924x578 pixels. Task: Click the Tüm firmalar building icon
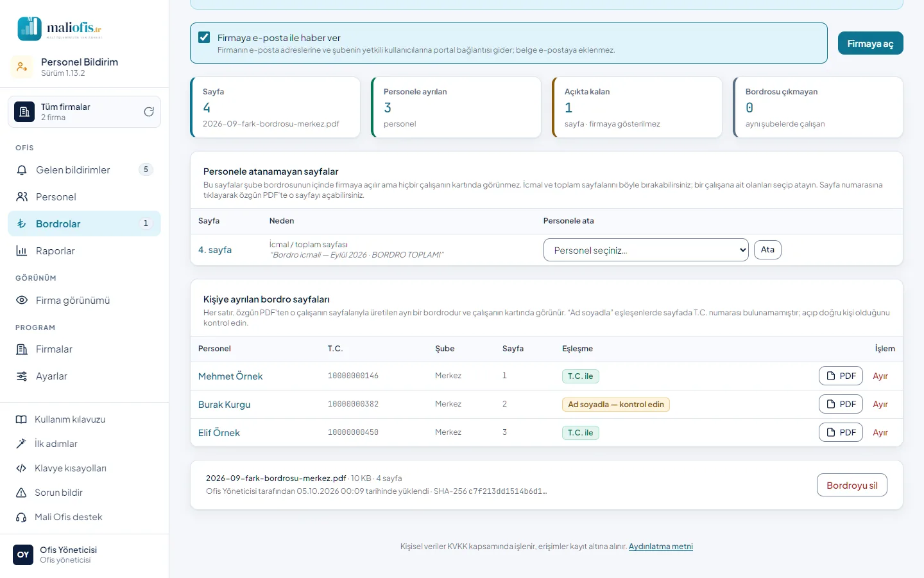tap(24, 112)
